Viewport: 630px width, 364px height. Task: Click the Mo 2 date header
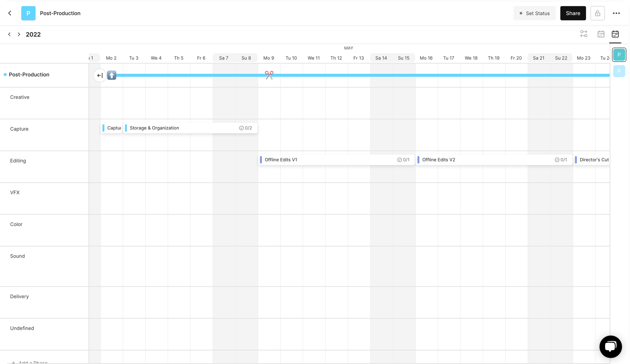pos(111,58)
